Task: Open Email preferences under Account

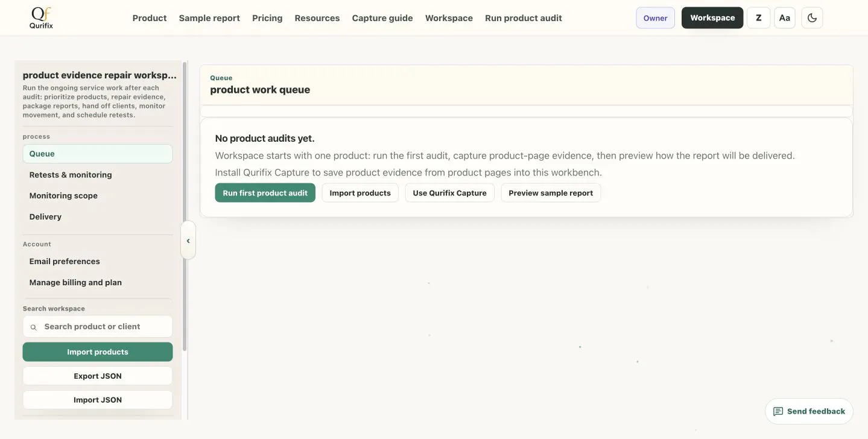Action: (98, 261)
